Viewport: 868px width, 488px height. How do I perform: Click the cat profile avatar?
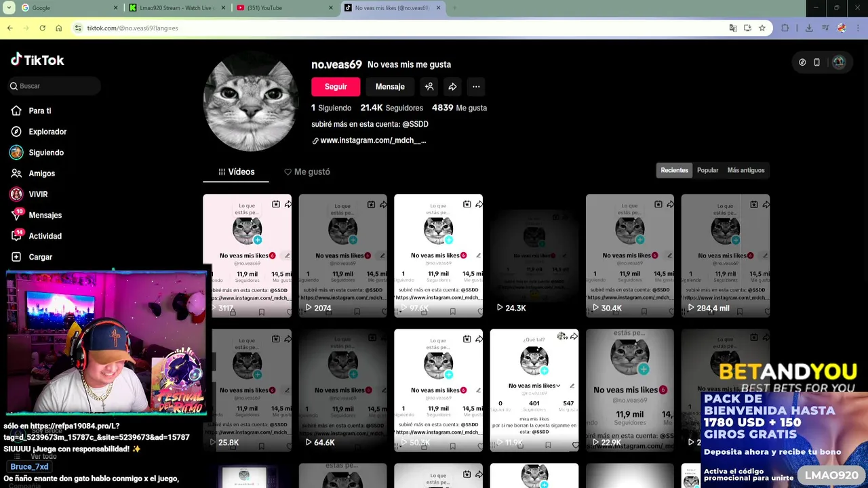point(250,102)
